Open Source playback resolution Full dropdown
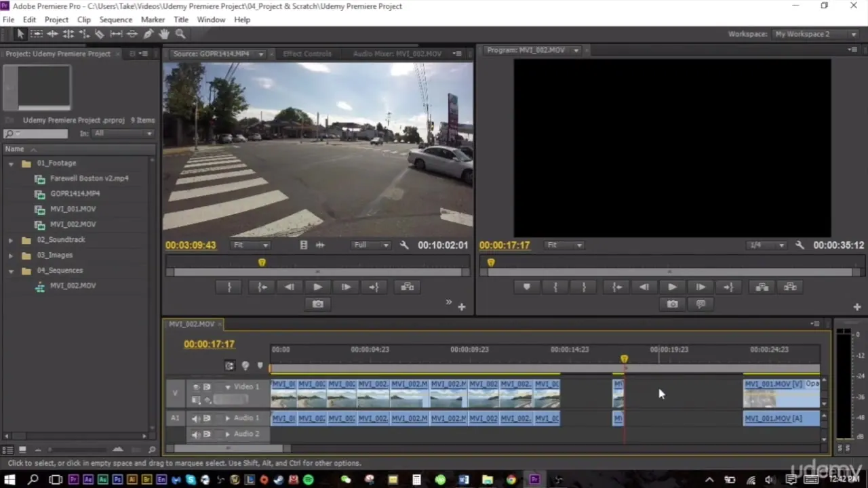 pyautogui.click(x=371, y=245)
